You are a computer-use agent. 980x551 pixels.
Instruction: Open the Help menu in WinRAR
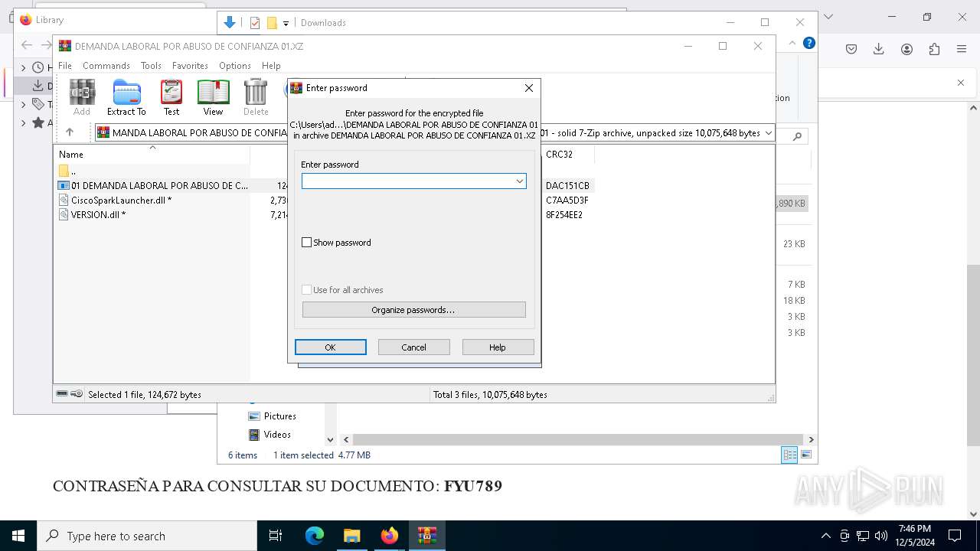coord(271,66)
